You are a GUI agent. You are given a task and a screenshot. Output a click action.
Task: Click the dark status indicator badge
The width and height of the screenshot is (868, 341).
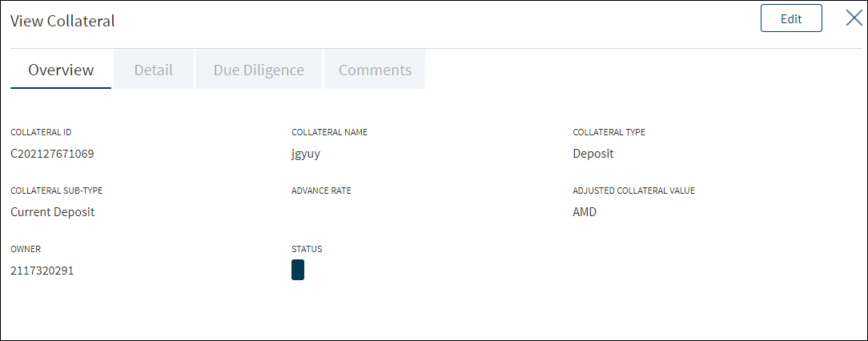pyautogui.click(x=298, y=270)
